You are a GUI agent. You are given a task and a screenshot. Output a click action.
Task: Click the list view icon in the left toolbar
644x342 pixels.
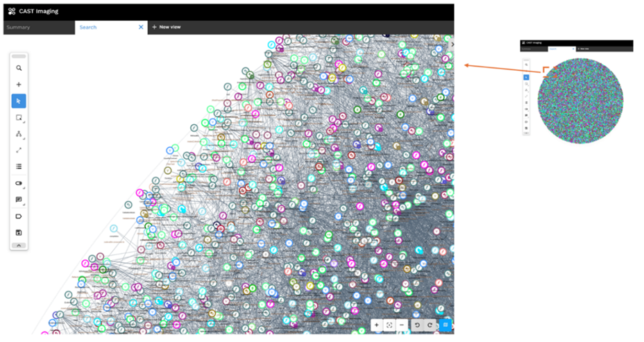19,166
